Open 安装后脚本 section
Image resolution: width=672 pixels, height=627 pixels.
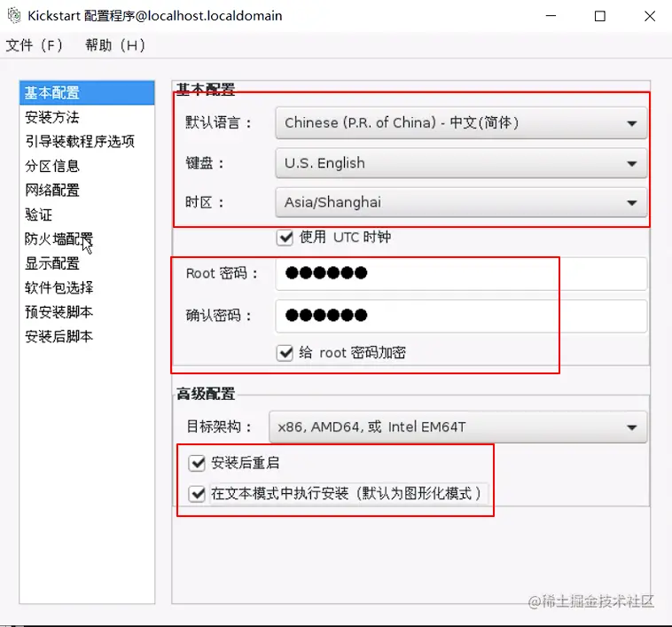pyautogui.click(x=87, y=336)
